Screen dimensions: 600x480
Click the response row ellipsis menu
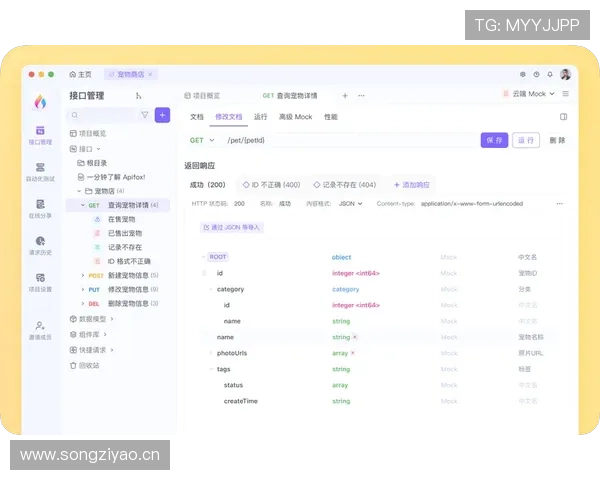click(559, 204)
